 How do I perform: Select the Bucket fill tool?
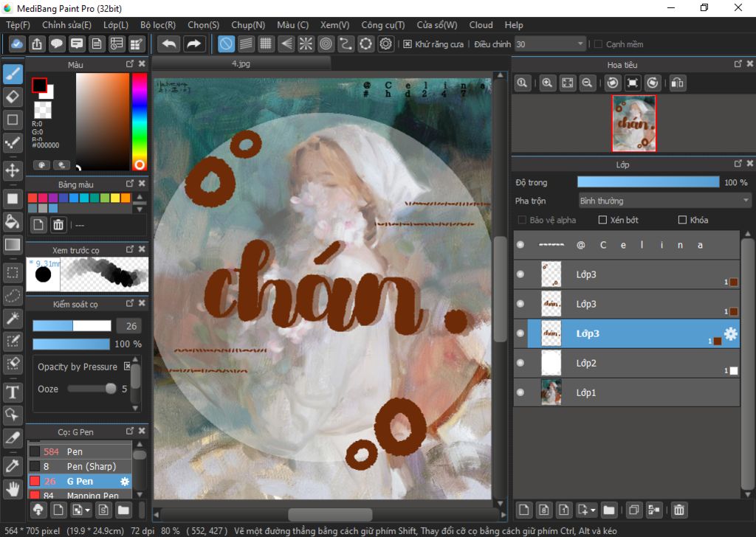pos(13,221)
